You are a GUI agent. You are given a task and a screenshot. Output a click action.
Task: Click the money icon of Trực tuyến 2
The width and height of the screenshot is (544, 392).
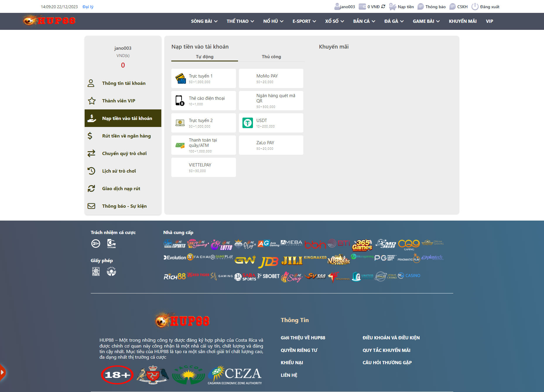[x=180, y=123]
